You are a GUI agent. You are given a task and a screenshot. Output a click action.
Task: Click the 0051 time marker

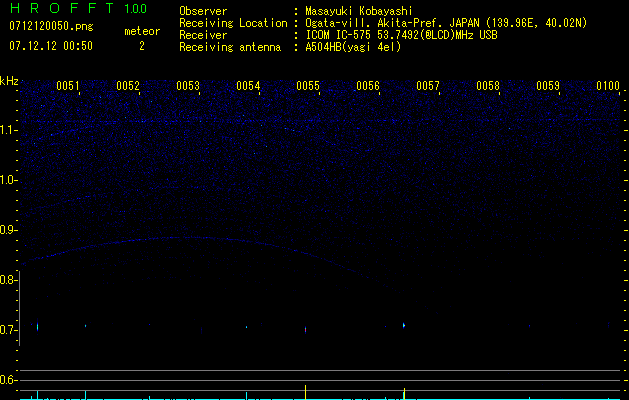coord(68,87)
